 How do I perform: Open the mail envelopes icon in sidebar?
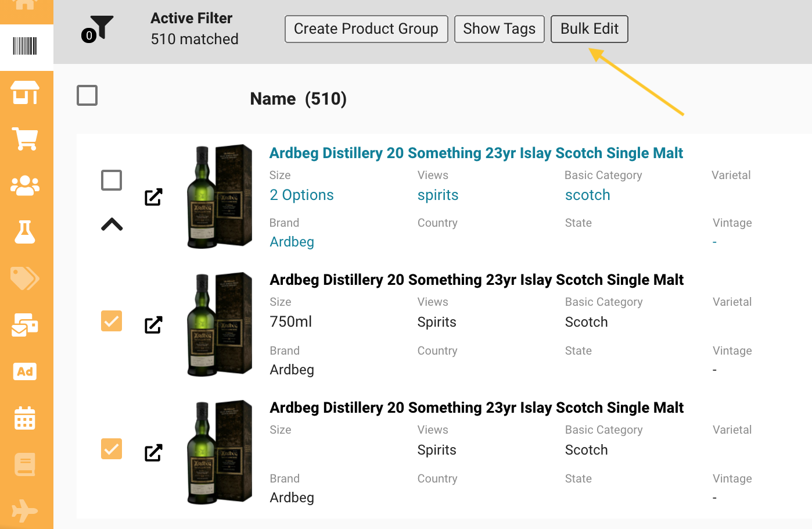coord(25,325)
